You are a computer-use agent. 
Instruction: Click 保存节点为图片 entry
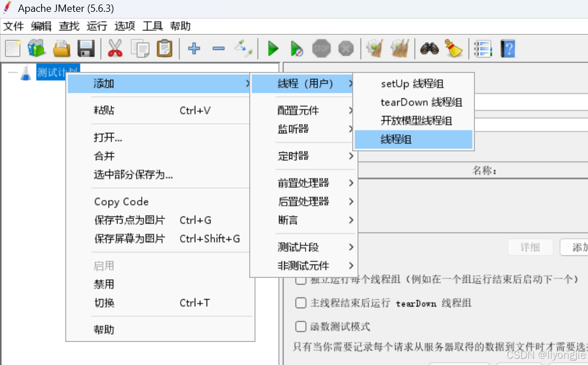point(159,220)
